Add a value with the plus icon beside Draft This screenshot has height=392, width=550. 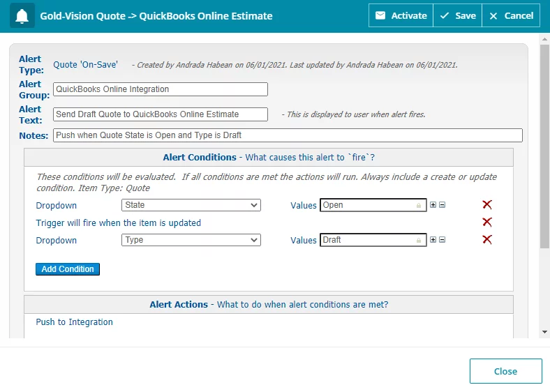pos(433,240)
